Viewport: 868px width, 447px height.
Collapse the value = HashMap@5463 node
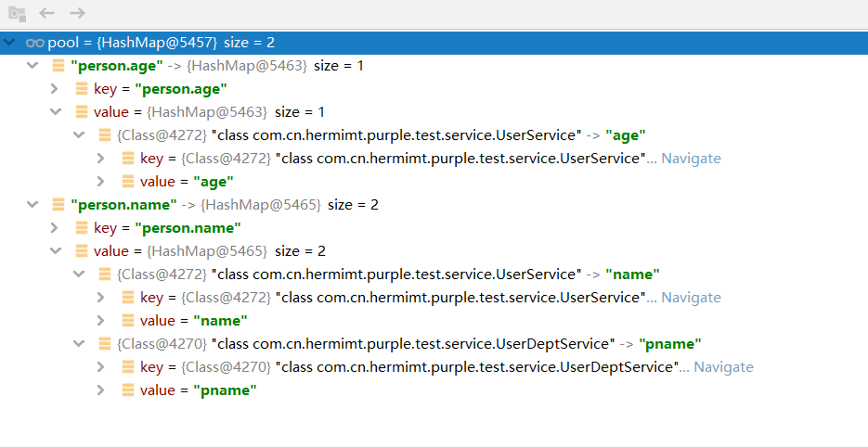[x=56, y=112]
